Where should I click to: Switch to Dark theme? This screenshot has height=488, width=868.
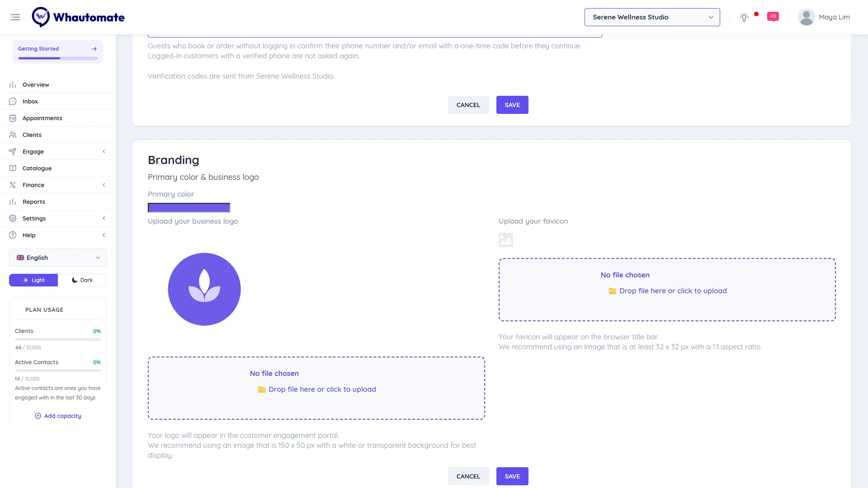click(x=82, y=280)
